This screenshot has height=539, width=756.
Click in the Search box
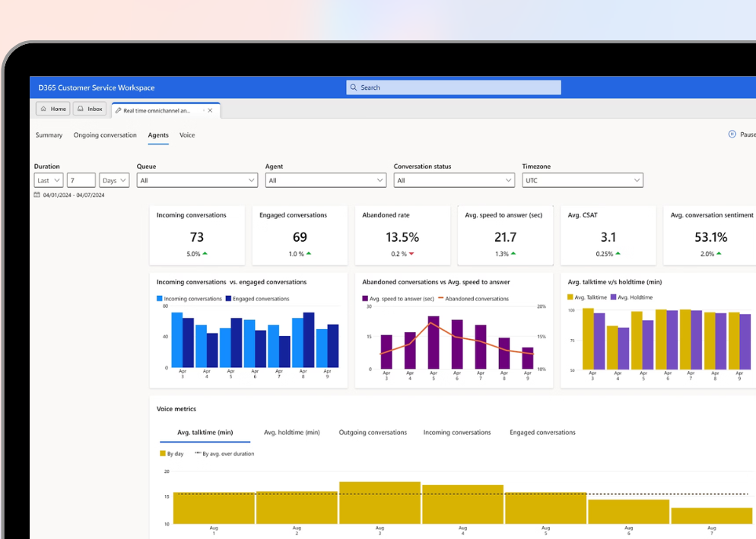(454, 87)
